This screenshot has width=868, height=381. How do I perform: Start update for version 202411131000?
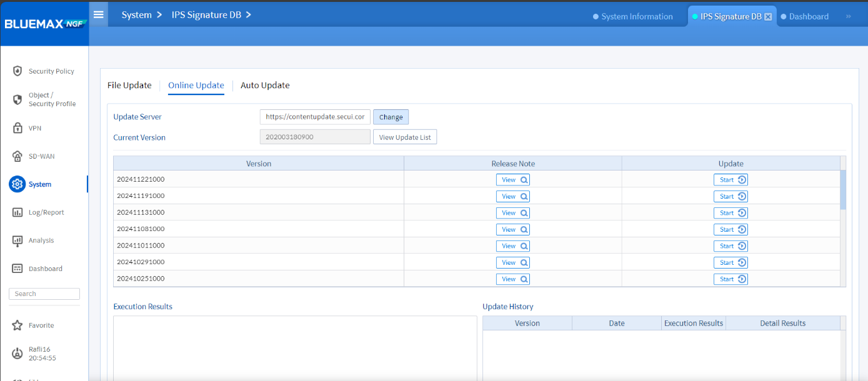[x=731, y=213]
